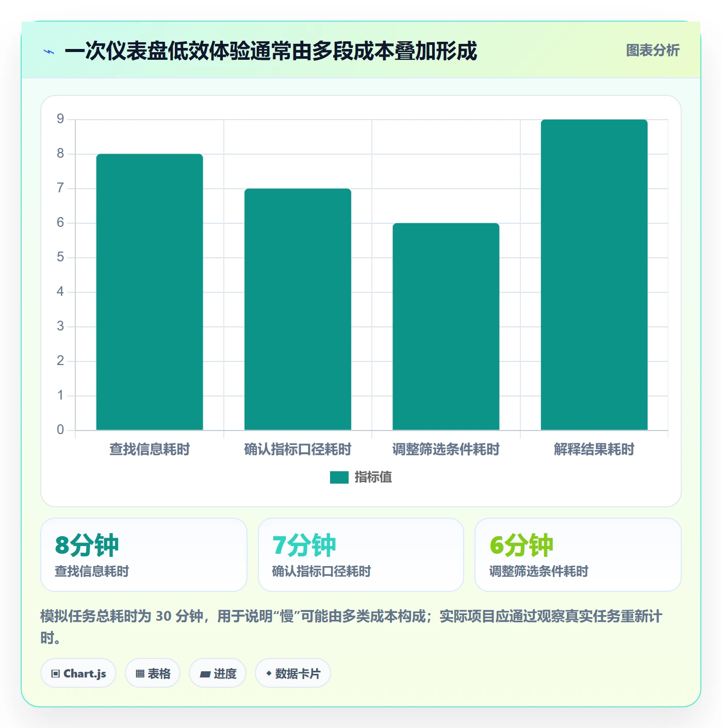This screenshot has height=728, width=722.
Task: Click the Chart.js tag chip
Action: pyautogui.click(x=78, y=673)
